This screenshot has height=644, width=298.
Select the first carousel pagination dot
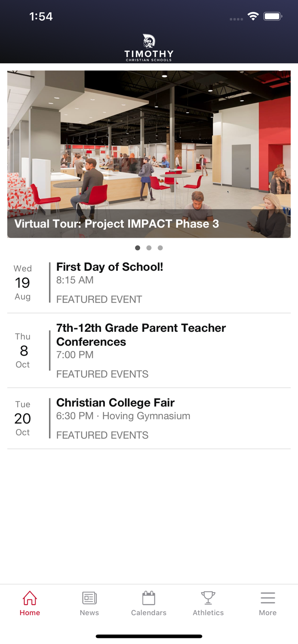(138, 248)
